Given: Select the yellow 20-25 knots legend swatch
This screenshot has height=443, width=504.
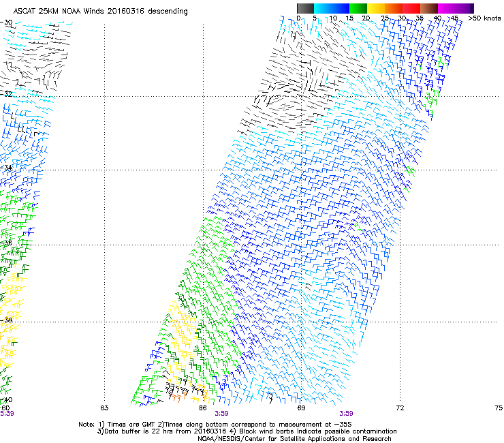Looking at the screenshot, I should tap(376, 8).
